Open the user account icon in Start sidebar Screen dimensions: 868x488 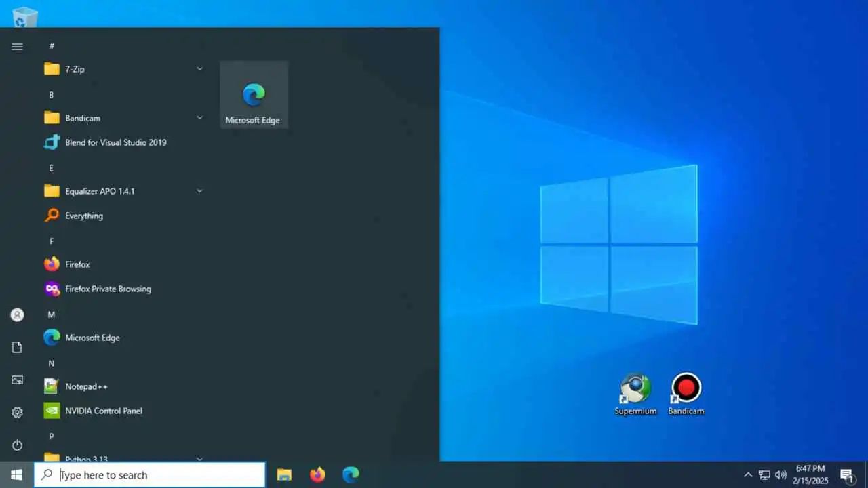point(18,315)
